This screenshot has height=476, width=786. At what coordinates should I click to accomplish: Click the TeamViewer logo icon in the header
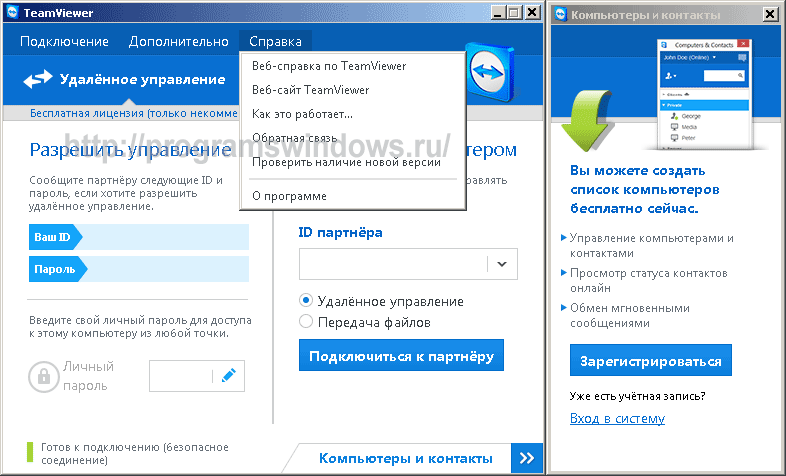(x=491, y=72)
